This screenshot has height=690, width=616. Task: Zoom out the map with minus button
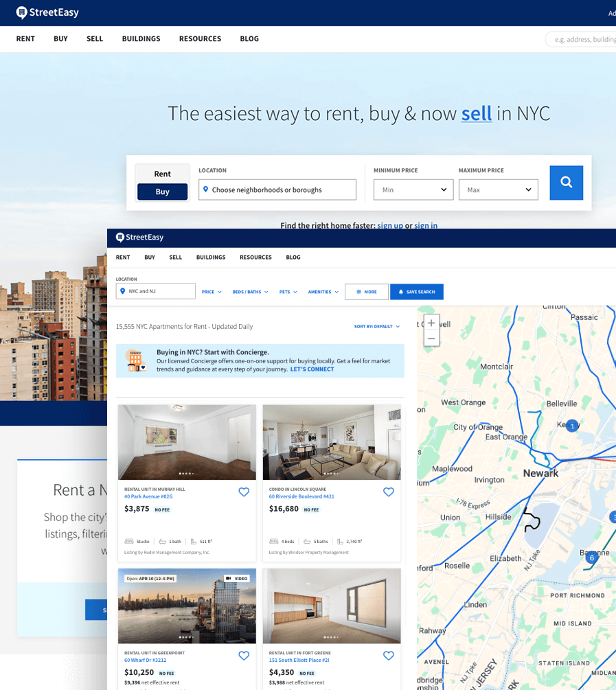[x=431, y=338]
